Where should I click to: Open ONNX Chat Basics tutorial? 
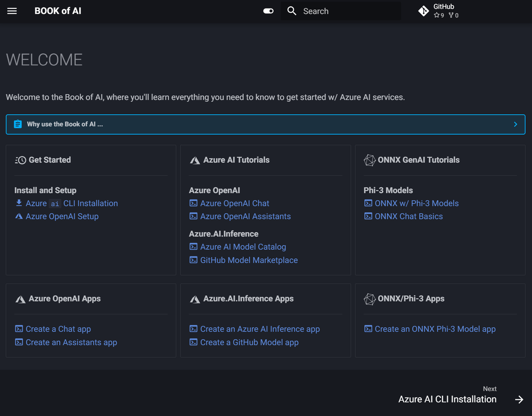coord(408,217)
